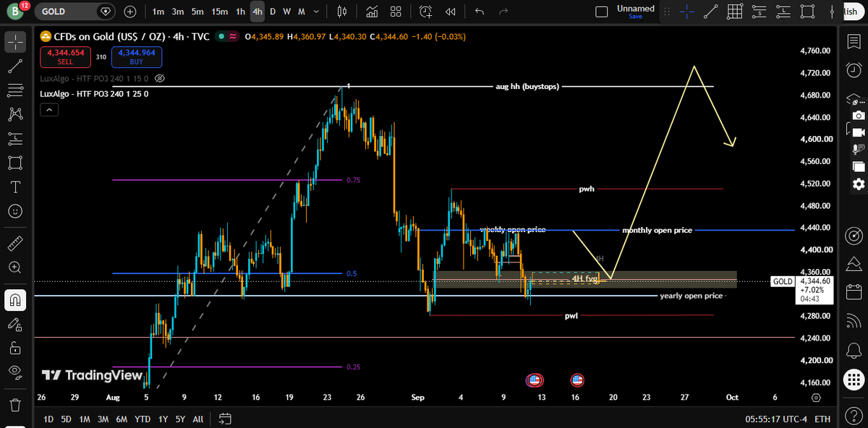Open the Fibonacci/Gann tools in left toolbar
Viewport: 868px width, 428px height.
coord(14,90)
